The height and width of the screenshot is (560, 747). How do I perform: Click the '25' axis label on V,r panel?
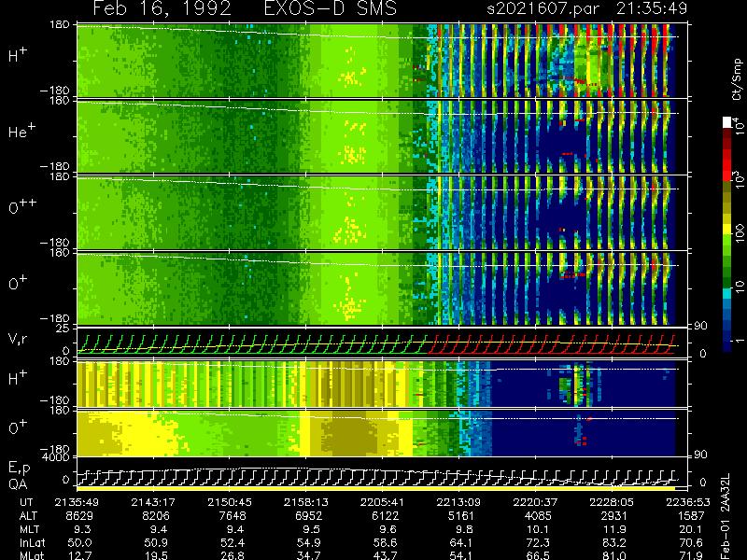pos(64,329)
